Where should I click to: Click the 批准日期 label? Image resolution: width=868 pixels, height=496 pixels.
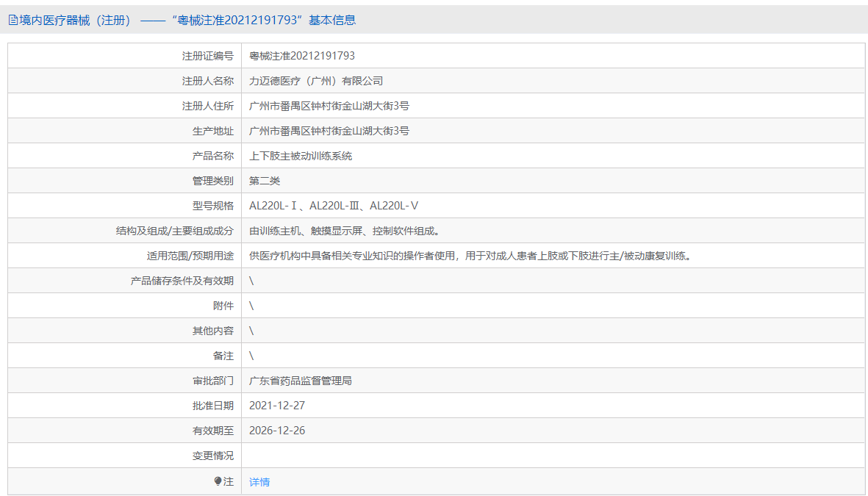pyautogui.click(x=213, y=406)
